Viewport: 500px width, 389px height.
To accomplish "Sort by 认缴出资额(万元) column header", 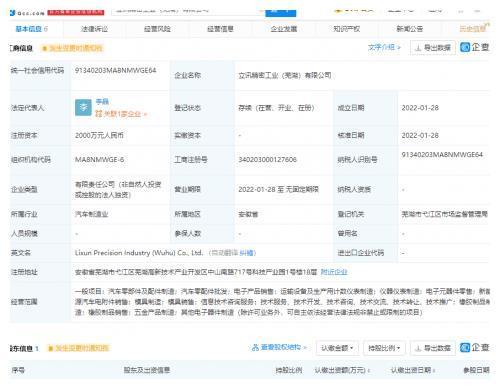I will [x=342, y=370].
